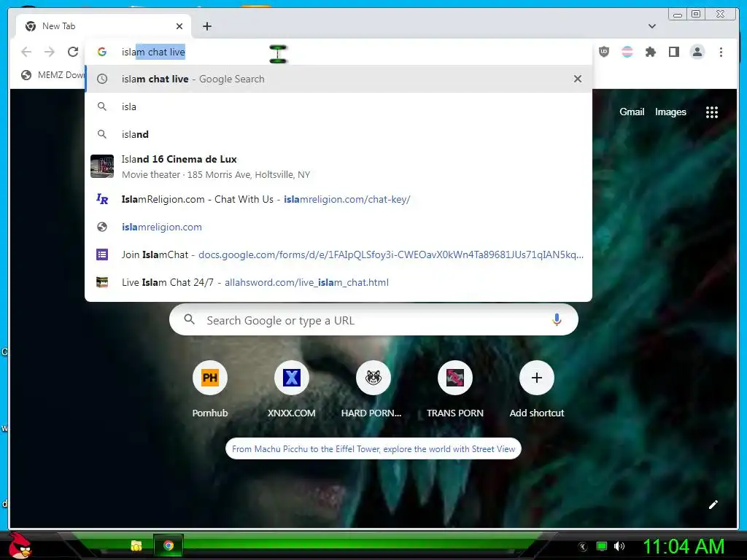The image size is (747, 560).
Task: Show the clock reading 11:04 AM
Action: [684, 546]
